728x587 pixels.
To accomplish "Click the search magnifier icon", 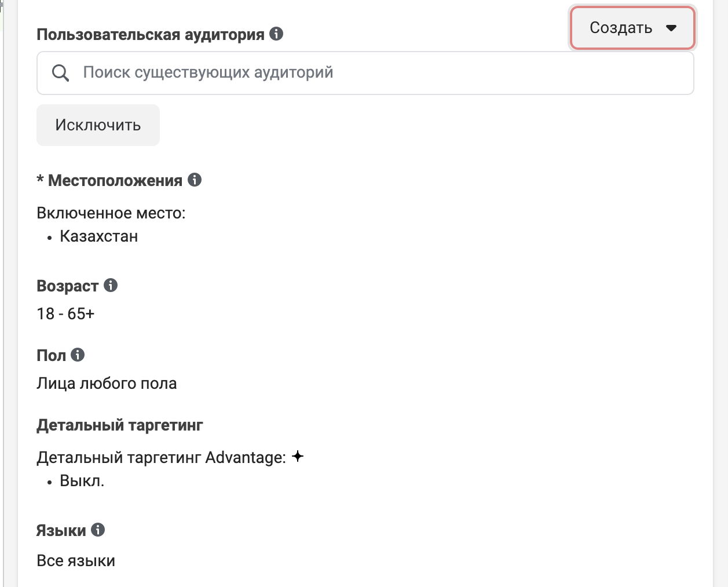I will (x=60, y=73).
